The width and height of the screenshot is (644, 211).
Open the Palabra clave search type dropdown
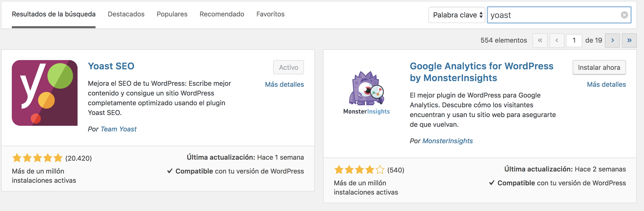[x=457, y=15]
